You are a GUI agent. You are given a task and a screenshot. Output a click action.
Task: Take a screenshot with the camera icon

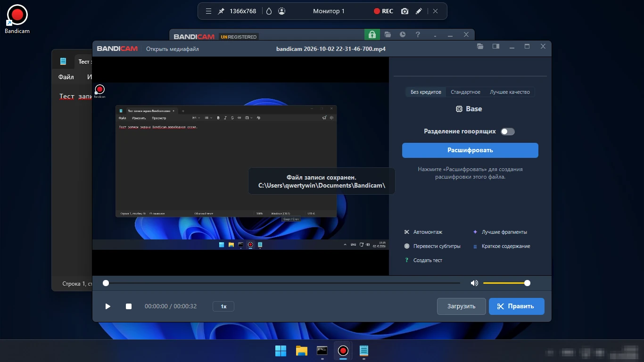[x=405, y=11]
